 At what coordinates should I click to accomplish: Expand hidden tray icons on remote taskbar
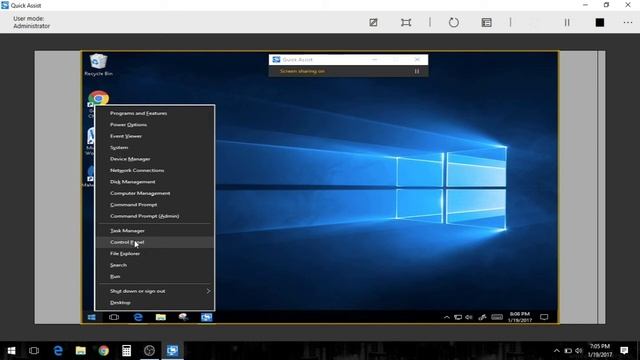447,317
